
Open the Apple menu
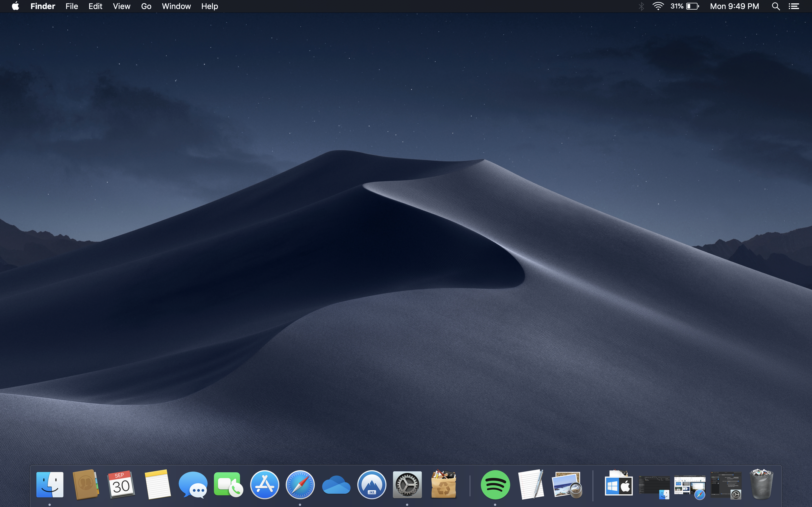pos(15,6)
